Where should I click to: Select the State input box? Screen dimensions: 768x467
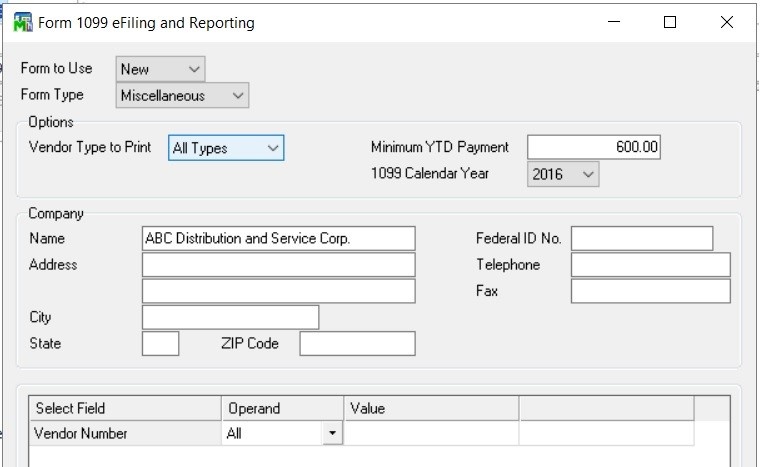[160, 344]
